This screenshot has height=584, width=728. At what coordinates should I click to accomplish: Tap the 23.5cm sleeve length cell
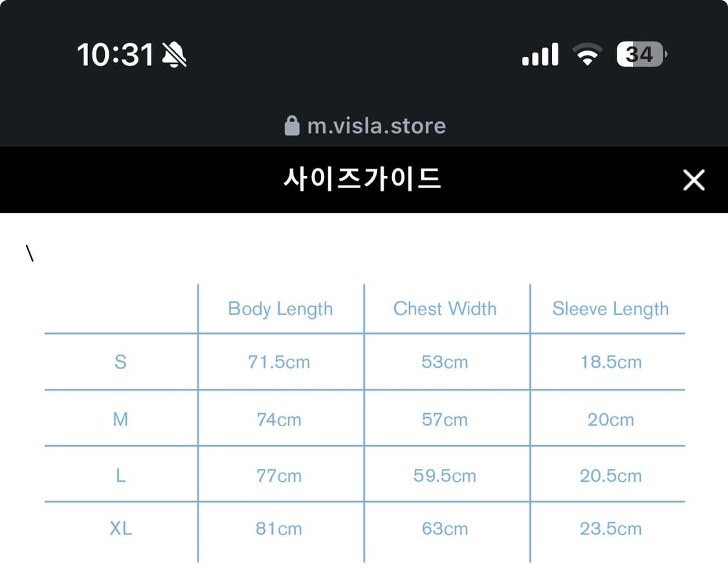point(610,529)
